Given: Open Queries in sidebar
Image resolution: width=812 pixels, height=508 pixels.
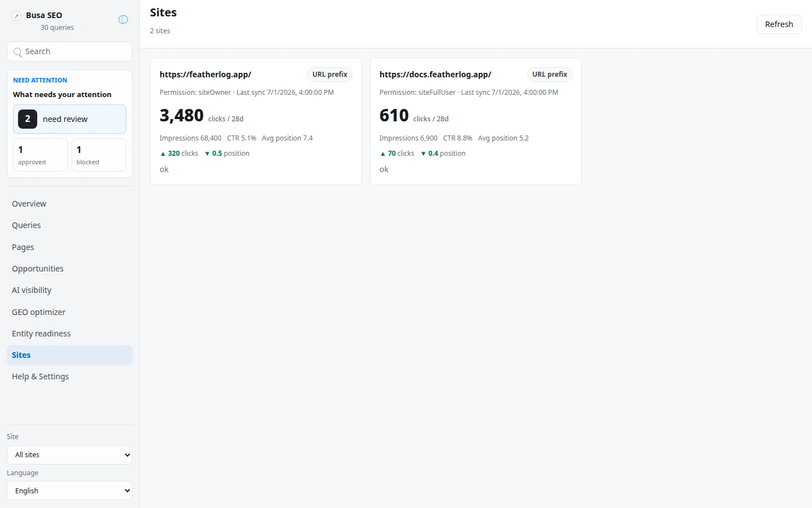Looking at the screenshot, I should point(69,225).
